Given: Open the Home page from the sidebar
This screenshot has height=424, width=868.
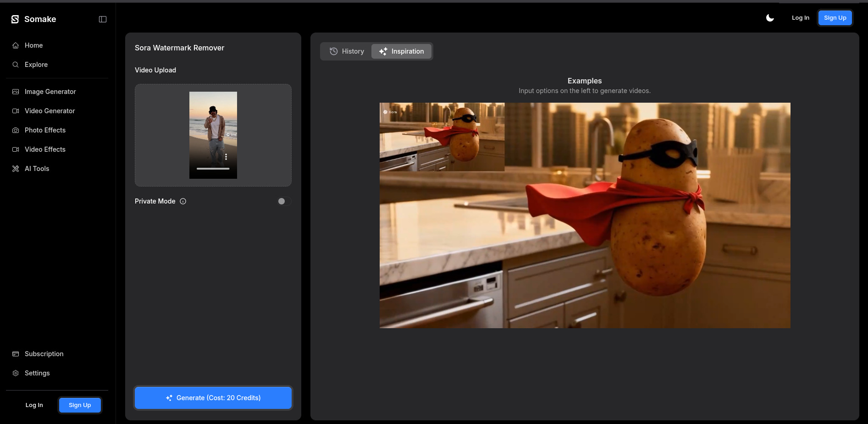Looking at the screenshot, I should [x=33, y=45].
